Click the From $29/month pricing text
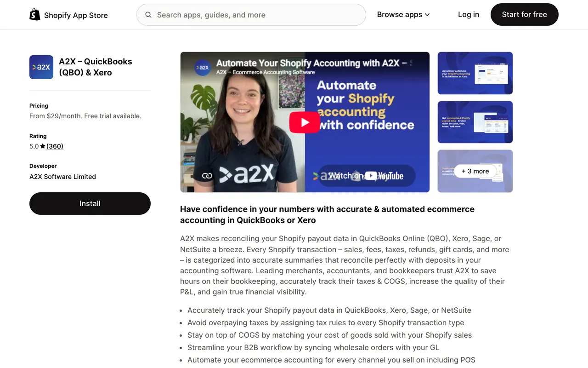This screenshot has width=588, height=368. pos(85,116)
